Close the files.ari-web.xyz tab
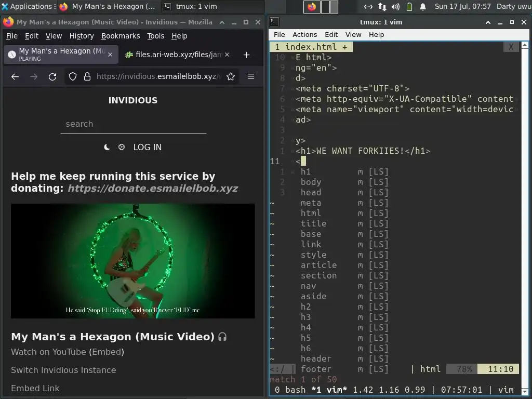 pos(227,55)
